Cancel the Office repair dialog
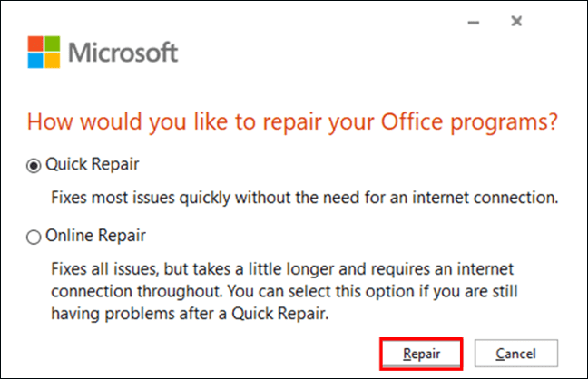 pyautogui.click(x=516, y=353)
